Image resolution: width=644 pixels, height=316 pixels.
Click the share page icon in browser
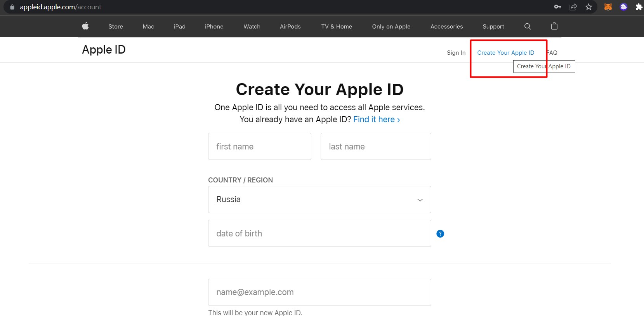(573, 7)
